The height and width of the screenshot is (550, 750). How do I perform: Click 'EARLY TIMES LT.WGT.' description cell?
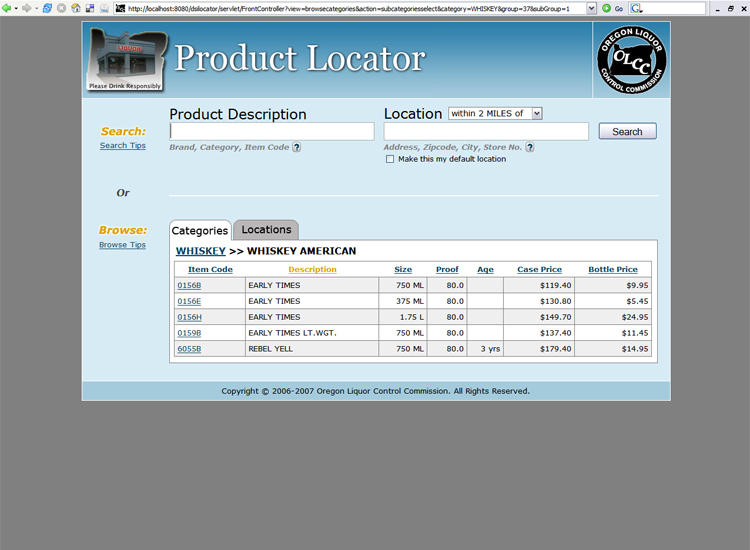[312, 333]
